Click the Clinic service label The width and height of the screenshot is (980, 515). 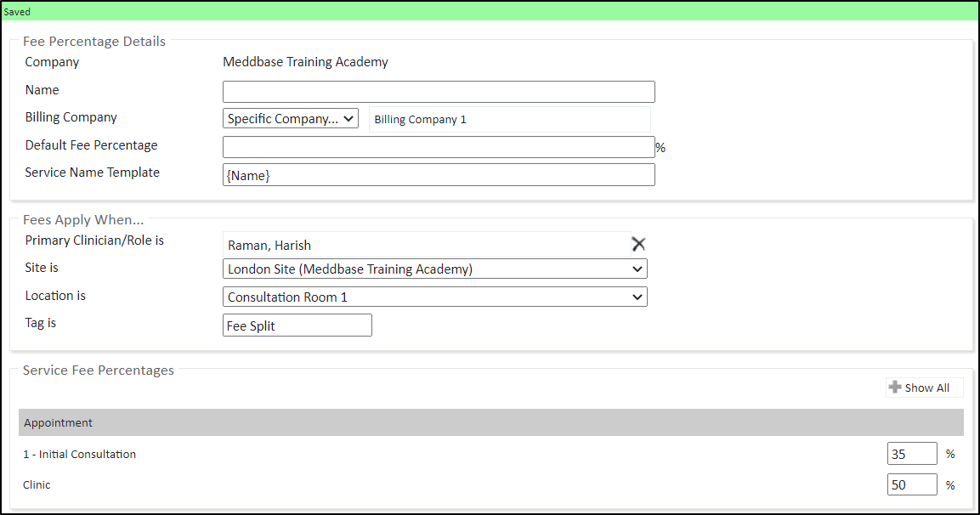click(x=37, y=485)
